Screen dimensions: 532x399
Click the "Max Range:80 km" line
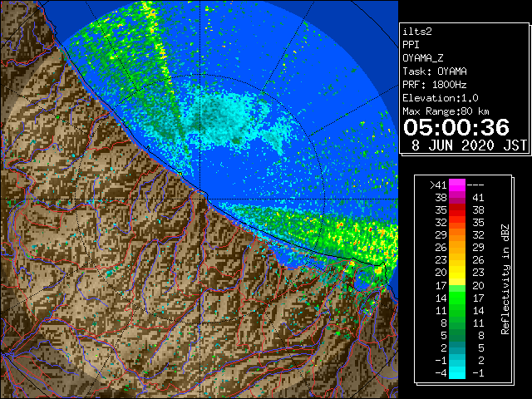coord(446,111)
